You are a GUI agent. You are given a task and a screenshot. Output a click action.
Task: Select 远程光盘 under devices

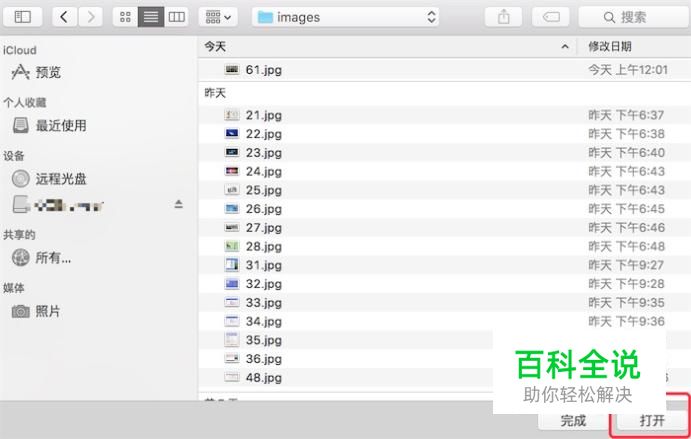pos(60,178)
